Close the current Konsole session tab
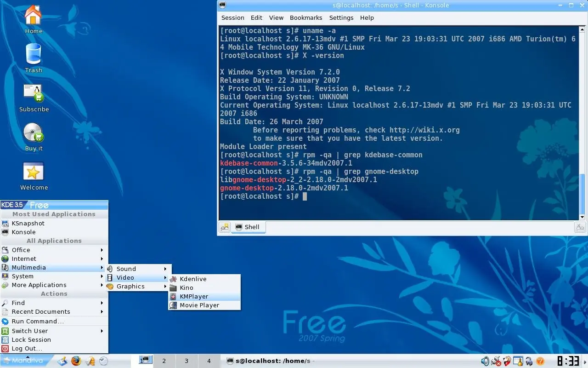Screen dimensions: 588x368 (580, 227)
